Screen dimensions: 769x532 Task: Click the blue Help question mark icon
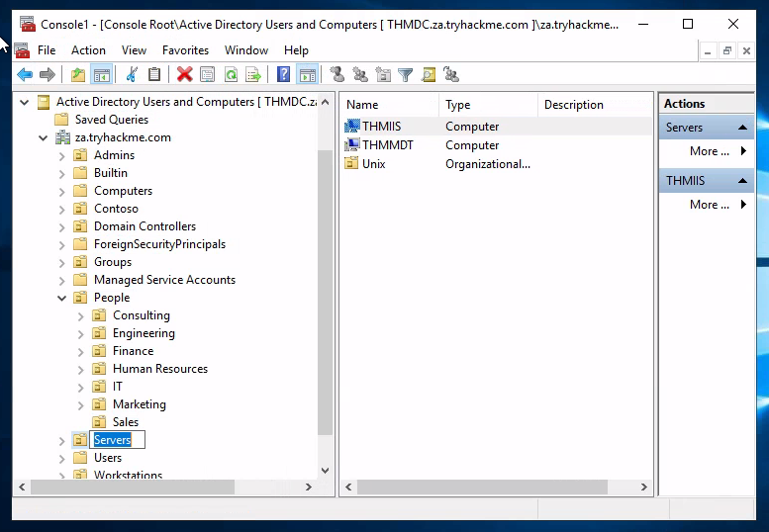pos(283,75)
